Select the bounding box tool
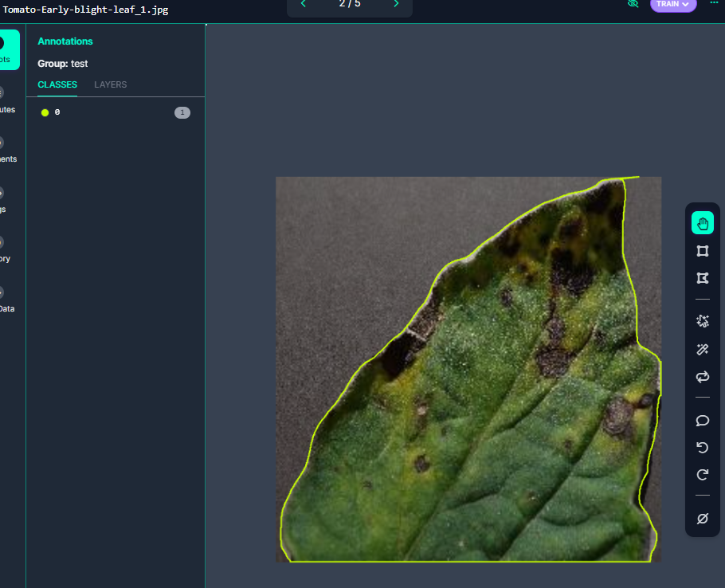 click(702, 251)
